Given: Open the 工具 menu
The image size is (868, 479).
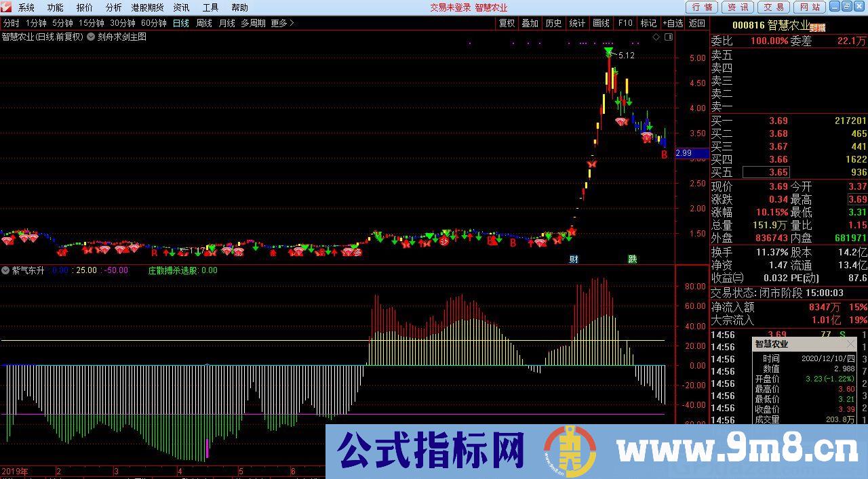Looking at the screenshot, I should point(210,7).
